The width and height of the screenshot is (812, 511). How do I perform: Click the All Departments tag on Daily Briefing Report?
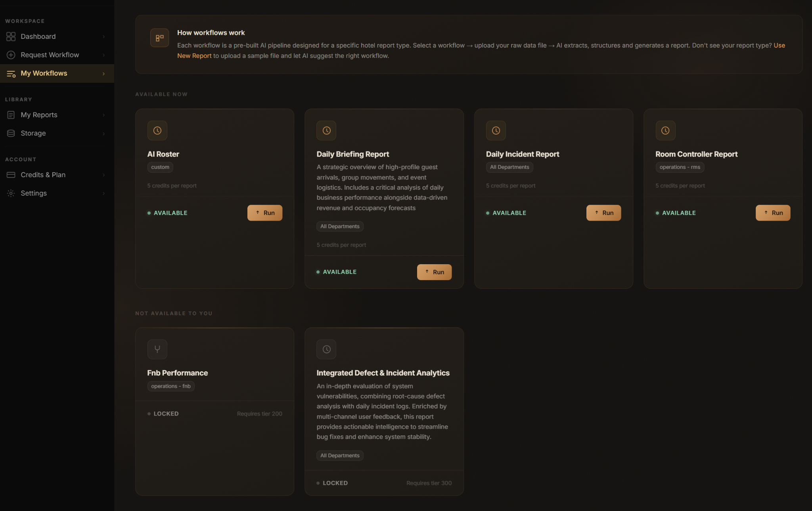[340, 226]
